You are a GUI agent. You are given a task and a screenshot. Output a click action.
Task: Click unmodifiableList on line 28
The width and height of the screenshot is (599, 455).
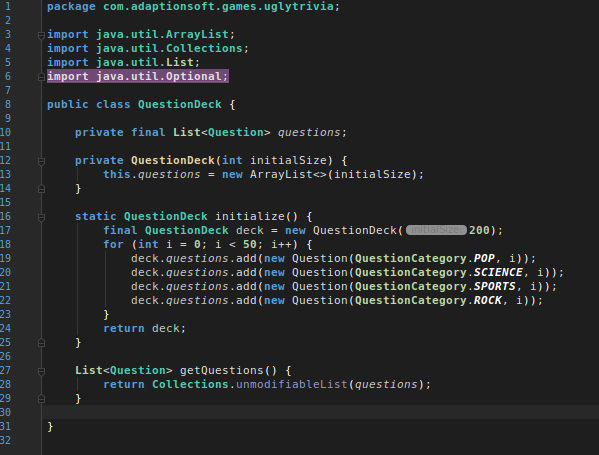pos(291,384)
